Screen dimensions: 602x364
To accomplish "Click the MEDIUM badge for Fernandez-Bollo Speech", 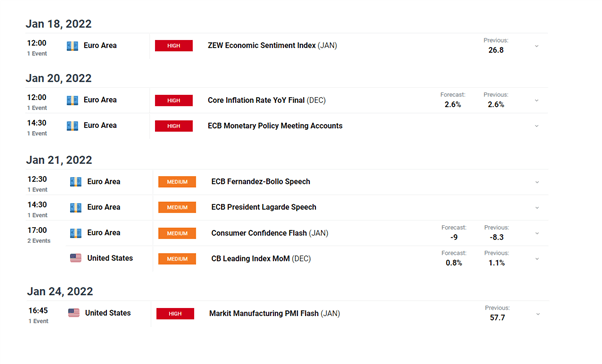I will (x=177, y=182).
